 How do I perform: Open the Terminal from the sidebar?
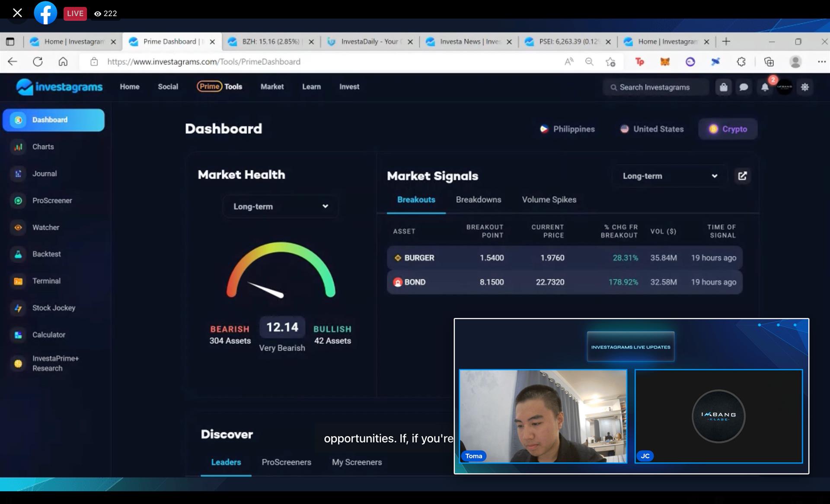click(46, 281)
